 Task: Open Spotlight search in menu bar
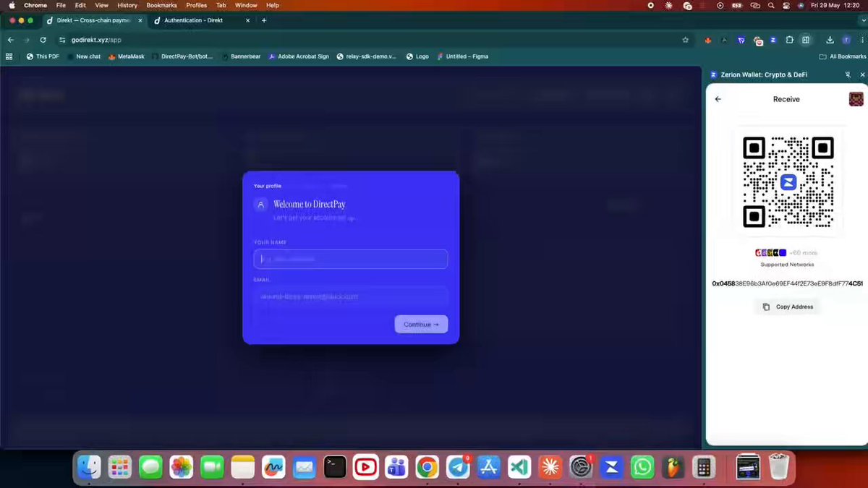click(x=770, y=5)
